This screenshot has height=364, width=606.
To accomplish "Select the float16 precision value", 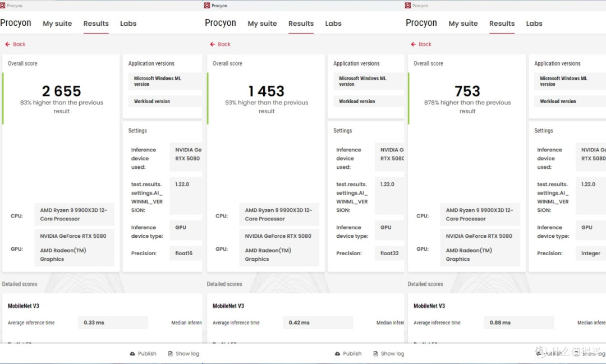I will pyautogui.click(x=184, y=254).
